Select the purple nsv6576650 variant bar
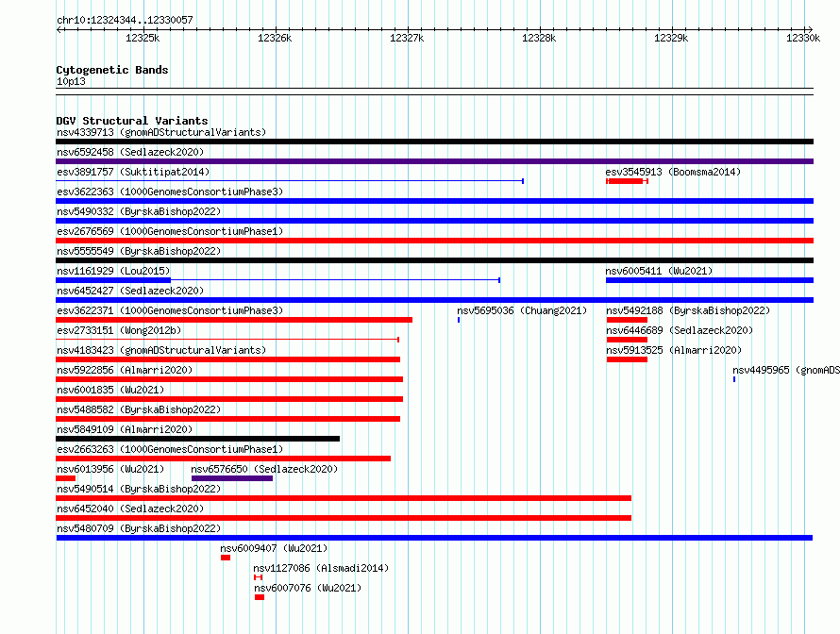The height and width of the screenshot is (634, 840). (x=232, y=478)
